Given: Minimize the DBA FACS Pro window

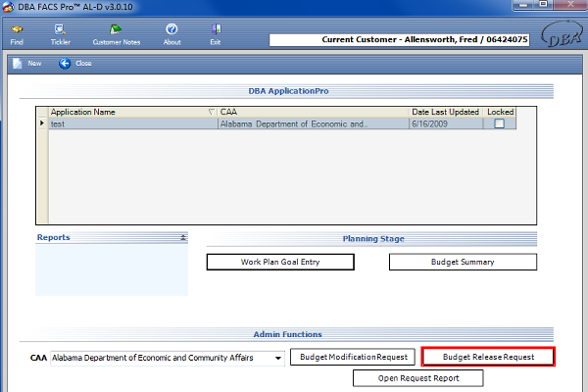Looking at the screenshot, I should (524, 5).
